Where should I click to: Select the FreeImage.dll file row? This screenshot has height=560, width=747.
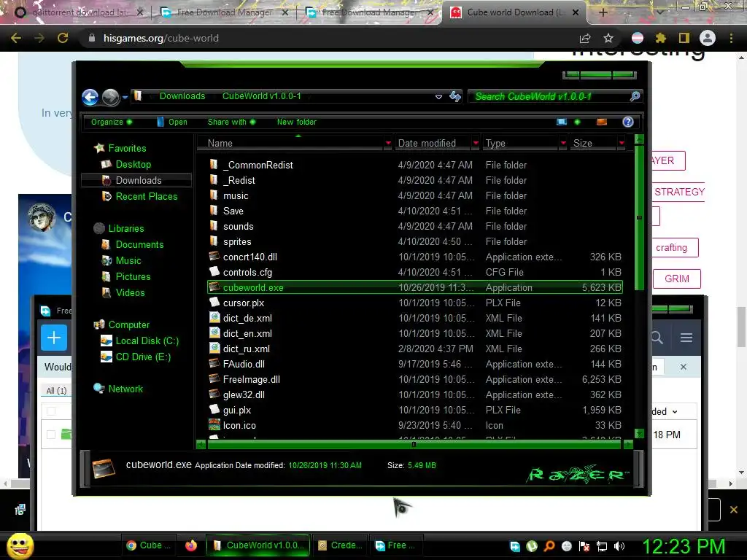(415, 379)
